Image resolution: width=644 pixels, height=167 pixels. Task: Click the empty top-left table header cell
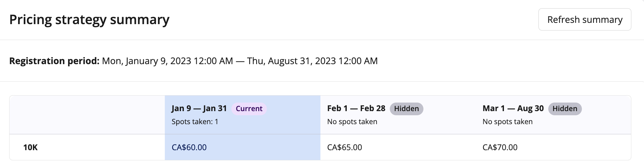[x=87, y=115]
